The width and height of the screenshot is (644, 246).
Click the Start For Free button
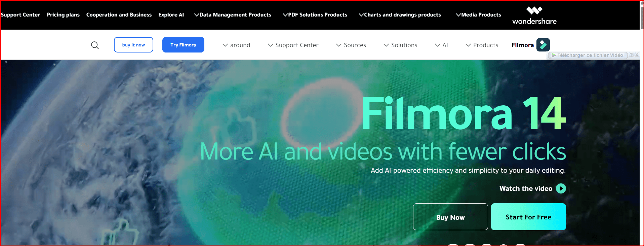528,217
